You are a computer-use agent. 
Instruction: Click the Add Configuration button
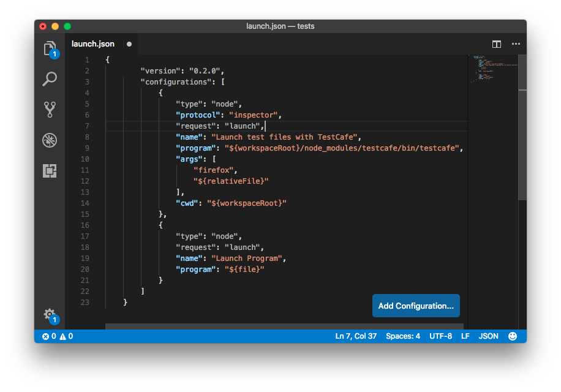(x=416, y=306)
